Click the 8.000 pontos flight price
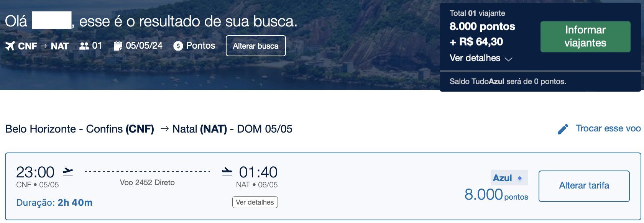The height and width of the screenshot is (223, 644). point(496,195)
